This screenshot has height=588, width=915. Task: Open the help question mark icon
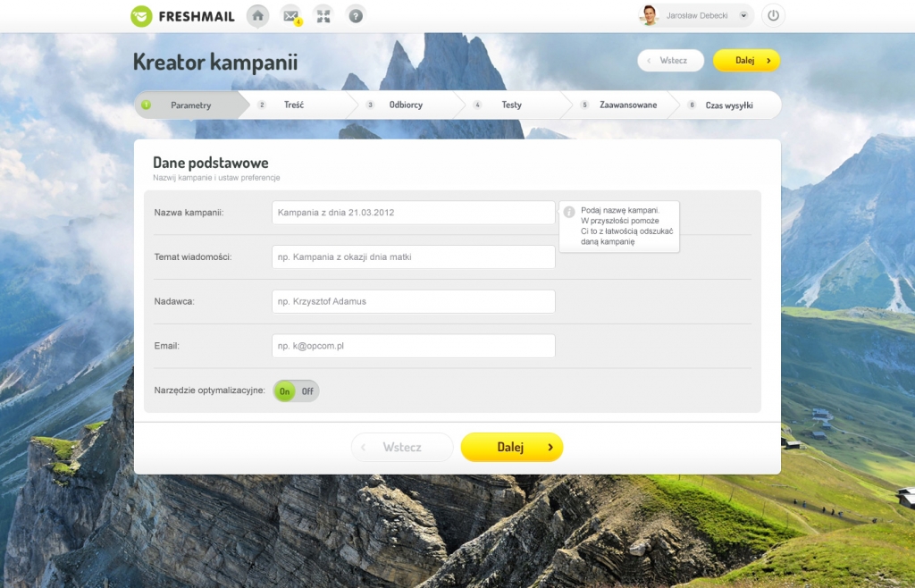[x=356, y=15]
